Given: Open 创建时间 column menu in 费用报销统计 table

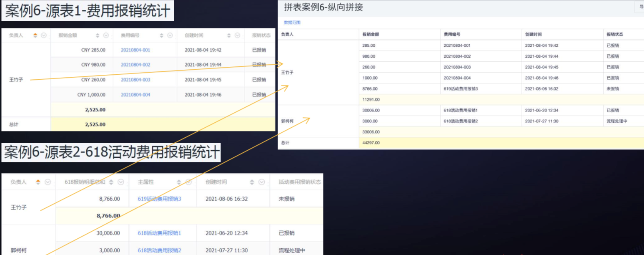Looking at the screenshot, I should (x=238, y=35).
